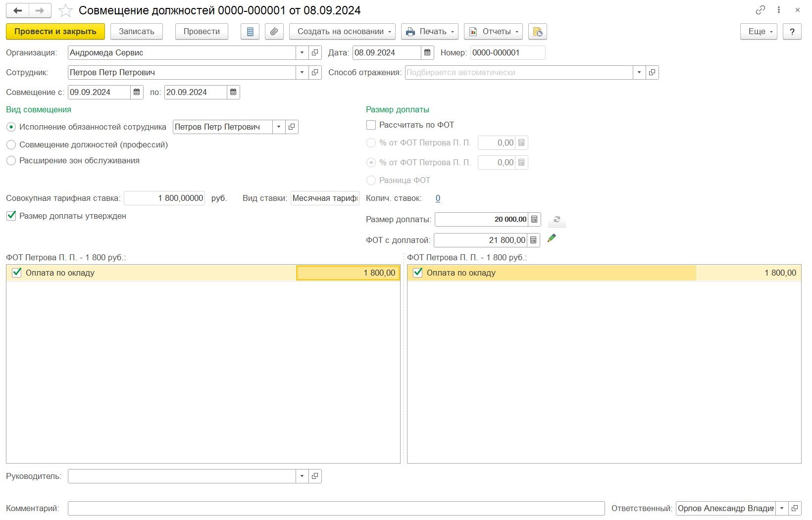Click the copy link icon
The width and height of the screenshot is (812, 520).
point(760,10)
